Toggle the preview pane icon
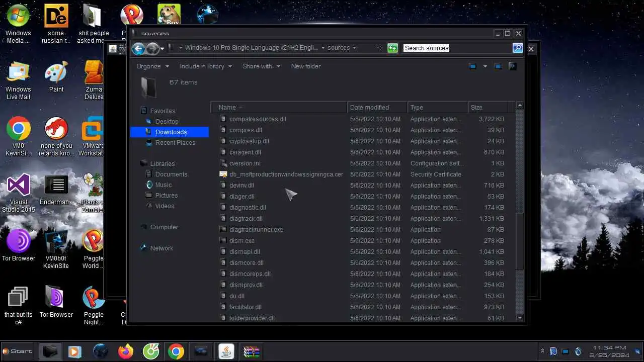This screenshot has height=362, width=644. click(x=498, y=66)
